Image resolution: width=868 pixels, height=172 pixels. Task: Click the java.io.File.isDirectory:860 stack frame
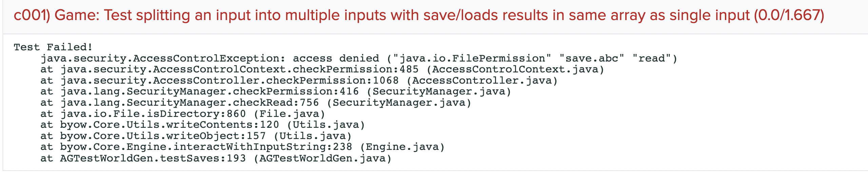point(153,114)
